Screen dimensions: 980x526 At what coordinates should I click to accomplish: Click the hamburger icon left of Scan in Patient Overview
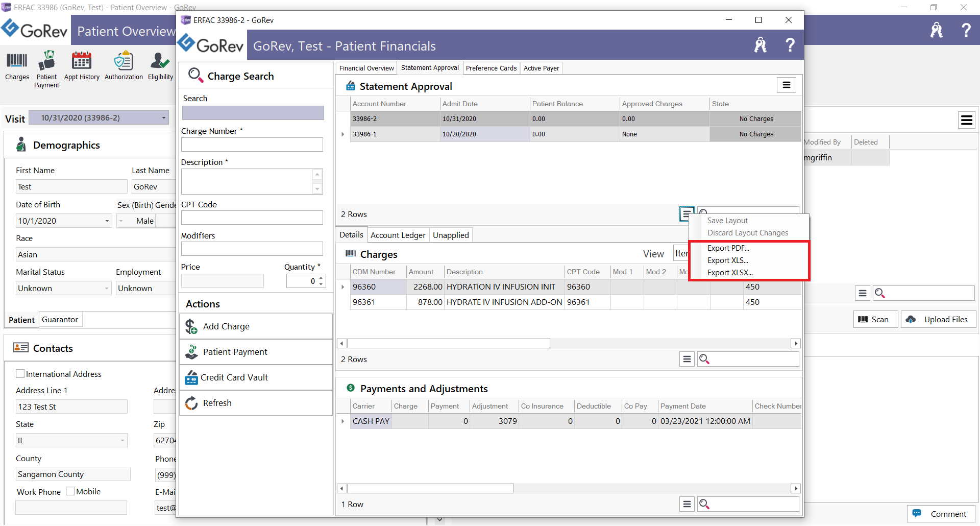863,293
